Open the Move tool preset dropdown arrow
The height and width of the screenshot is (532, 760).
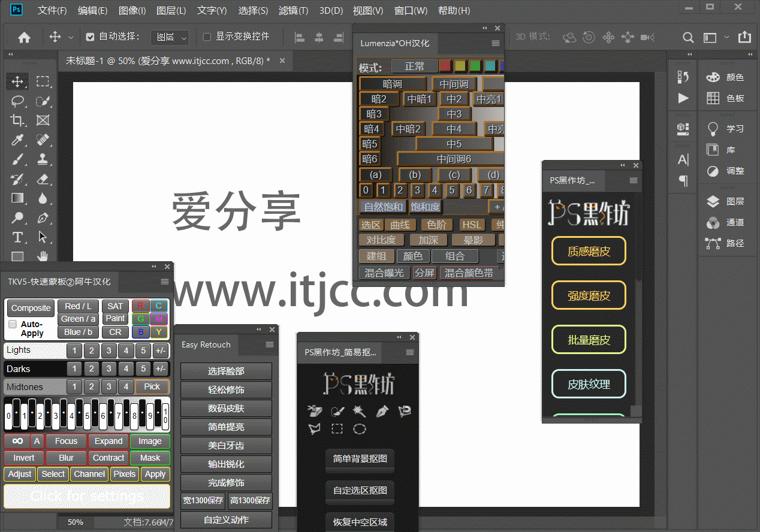[71, 37]
